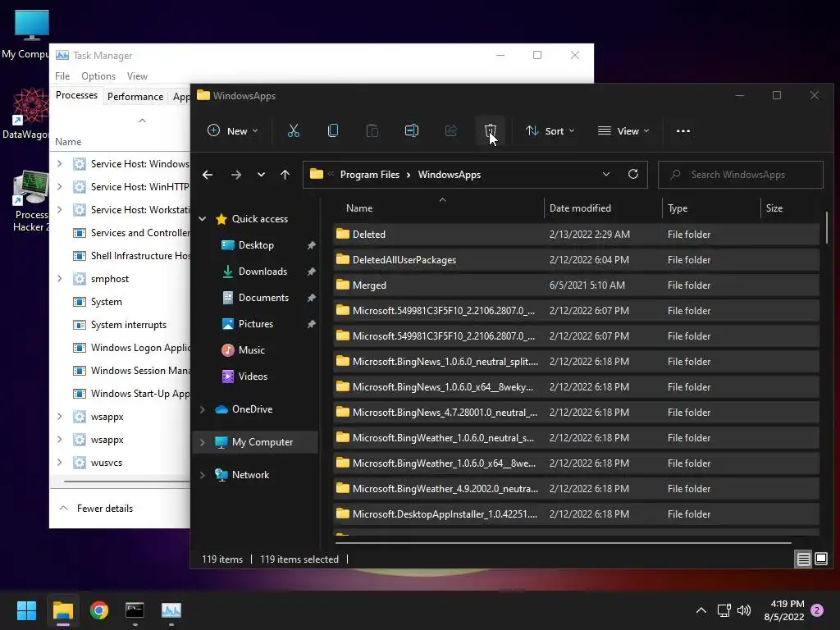This screenshot has width=840, height=630.
Task: Switch to details view icon in status bar
Action: (x=803, y=559)
